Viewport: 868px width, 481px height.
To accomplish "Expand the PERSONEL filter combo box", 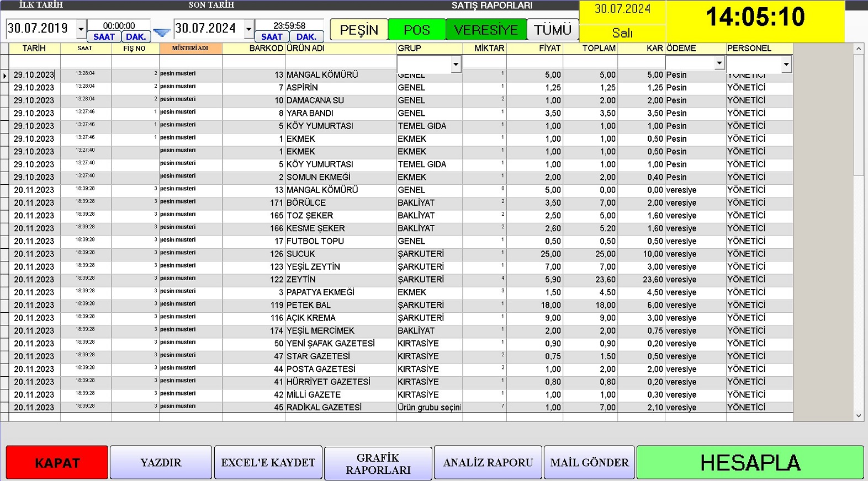I will [786, 65].
